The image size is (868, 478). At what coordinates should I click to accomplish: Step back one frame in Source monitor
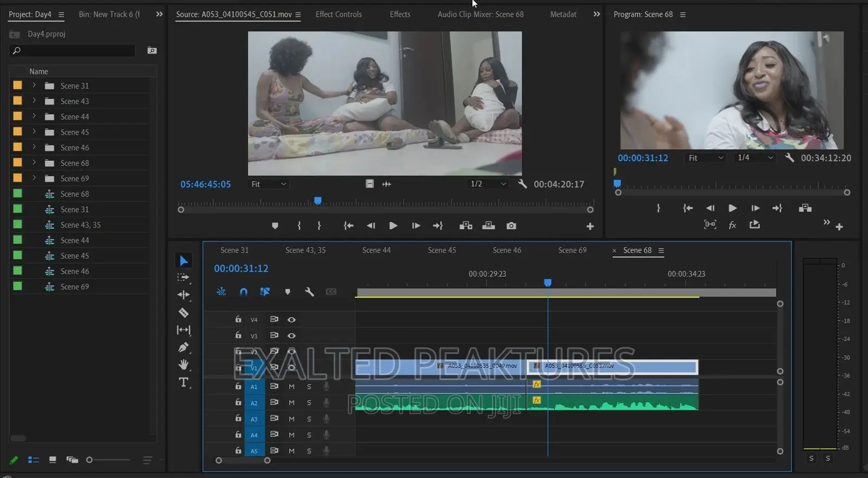click(x=371, y=226)
